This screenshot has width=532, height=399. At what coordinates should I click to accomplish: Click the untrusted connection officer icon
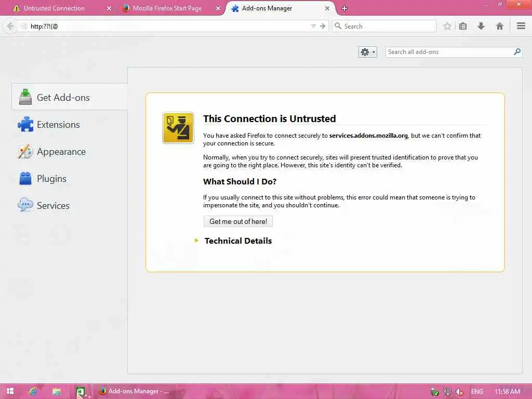click(178, 128)
